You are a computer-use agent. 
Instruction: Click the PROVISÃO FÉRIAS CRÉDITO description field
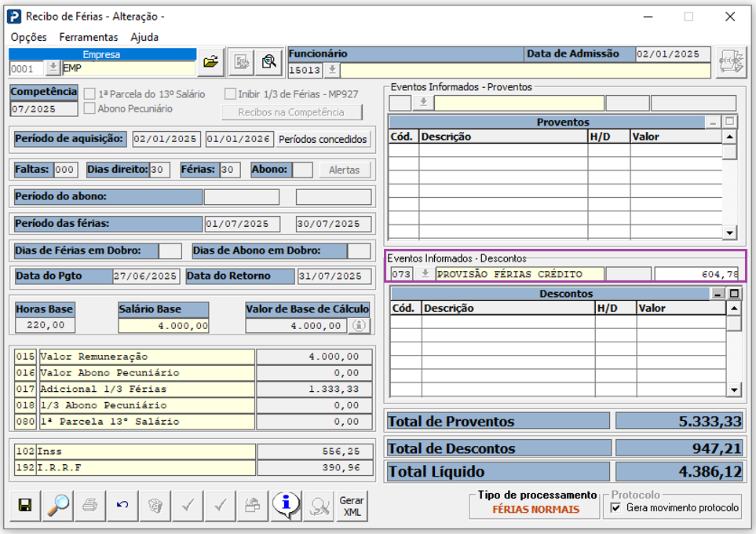[x=519, y=274]
